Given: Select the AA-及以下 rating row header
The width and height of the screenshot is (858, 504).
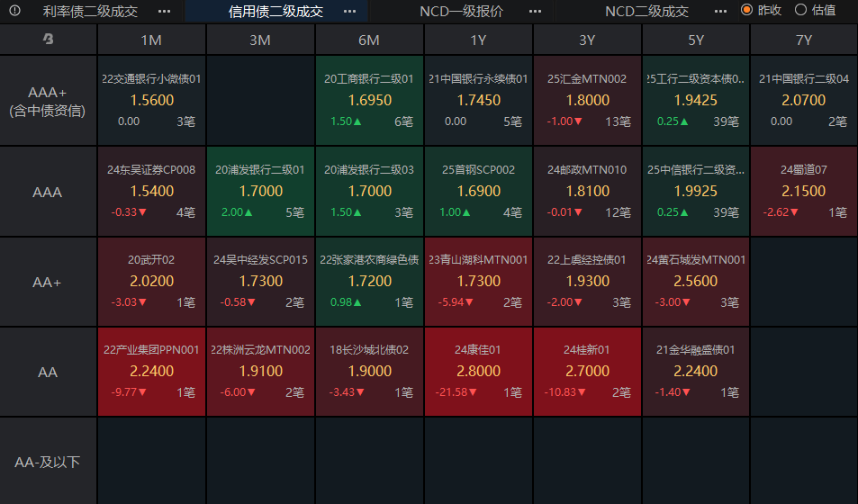Looking at the screenshot, I should tap(48, 462).
